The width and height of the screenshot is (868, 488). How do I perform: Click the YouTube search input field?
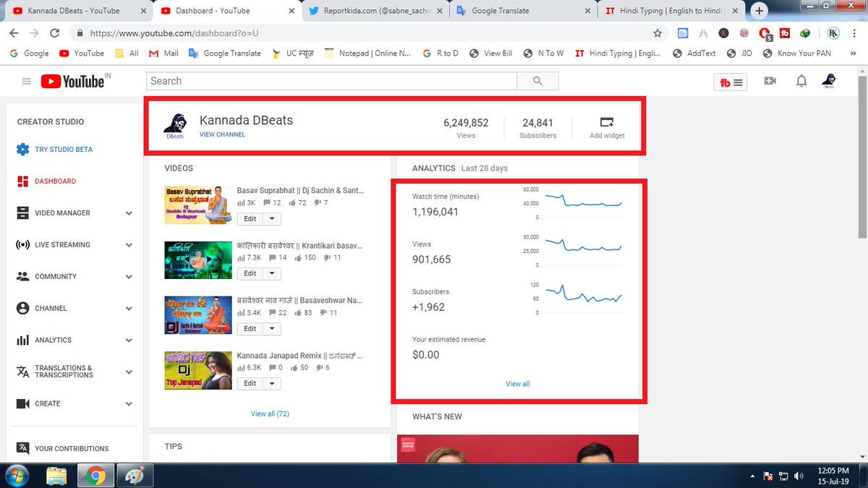(331, 81)
